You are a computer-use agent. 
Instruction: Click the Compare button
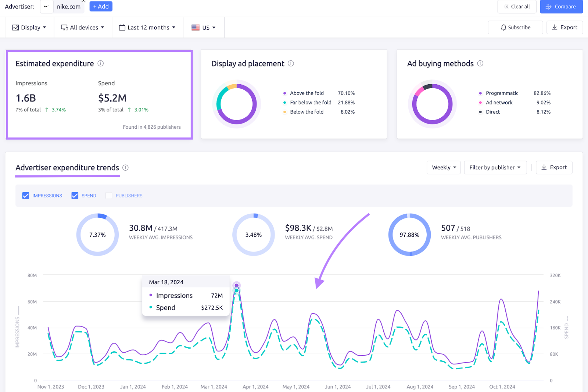[x=561, y=7]
